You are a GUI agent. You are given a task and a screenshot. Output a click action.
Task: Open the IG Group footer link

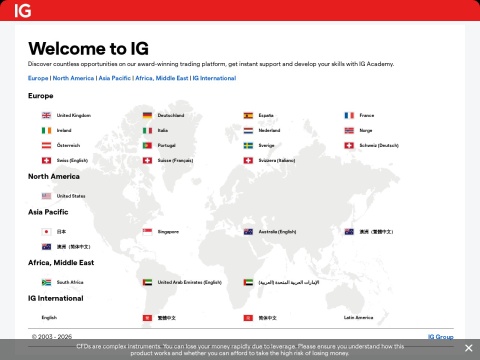click(x=441, y=337)
